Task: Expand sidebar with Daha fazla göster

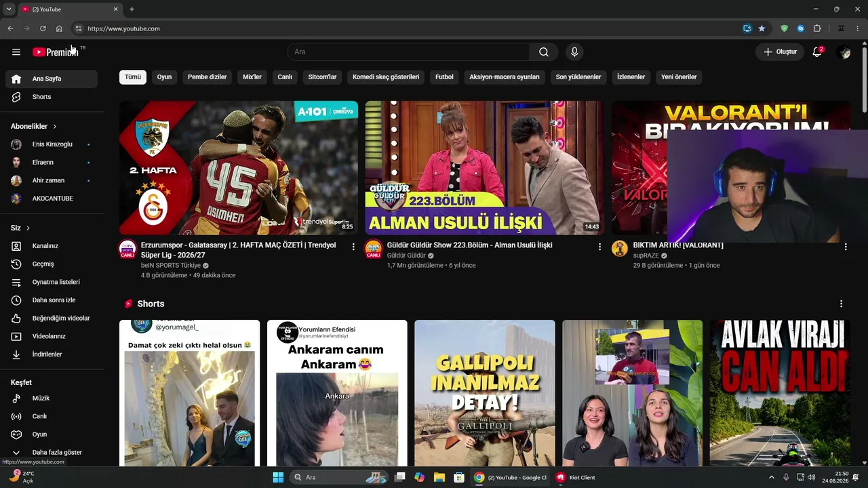Action: click(x=52, y=453)
